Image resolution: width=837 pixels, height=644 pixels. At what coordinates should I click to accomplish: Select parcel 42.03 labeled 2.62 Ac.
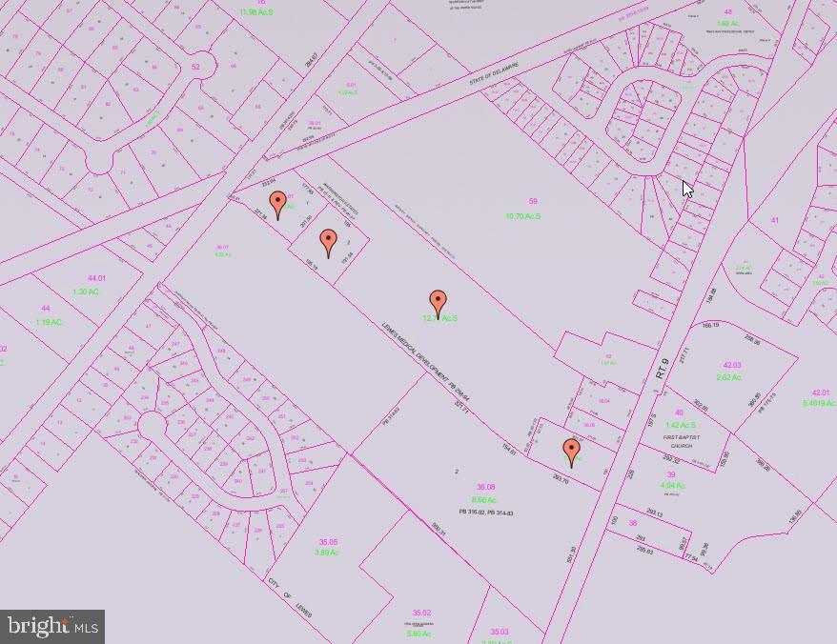point(730,371)
